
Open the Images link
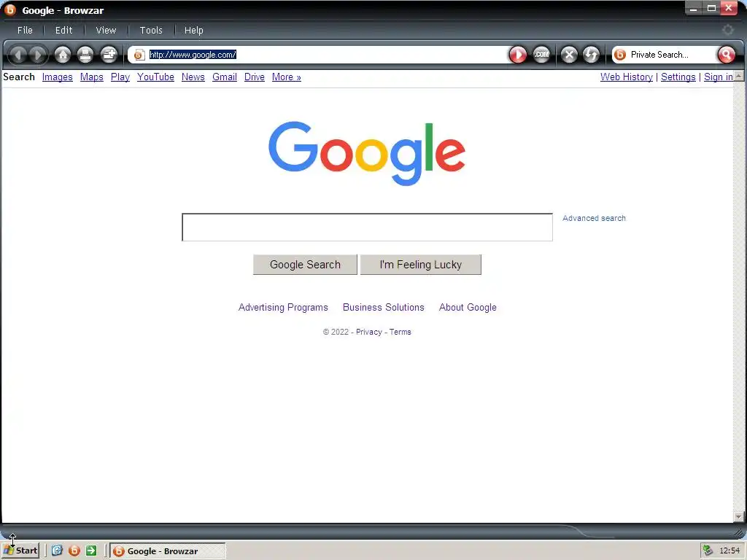(57, 77)
